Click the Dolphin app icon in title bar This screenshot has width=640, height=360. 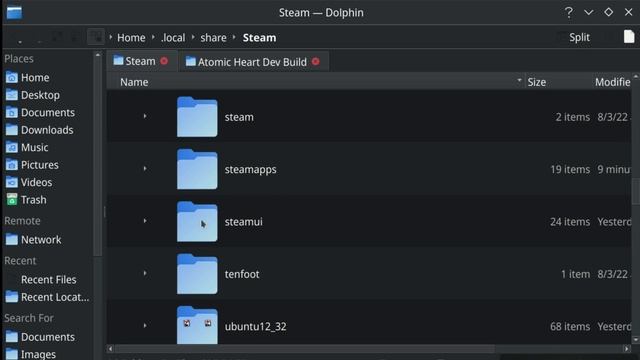pyautogui.click(x=14, y=12)
